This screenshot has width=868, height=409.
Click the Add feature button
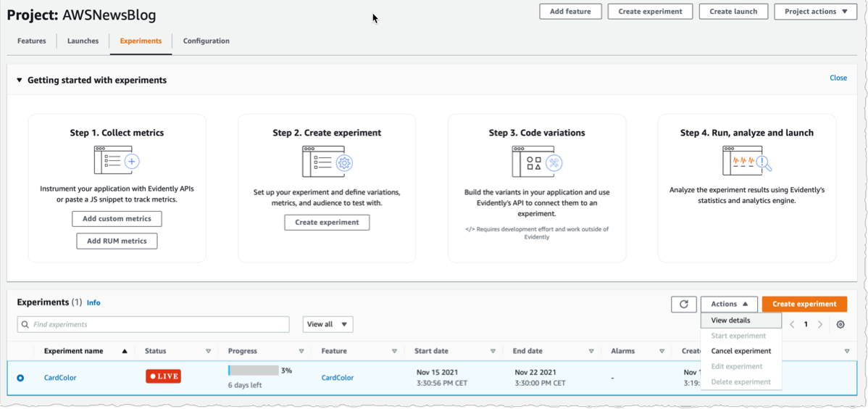570,11
